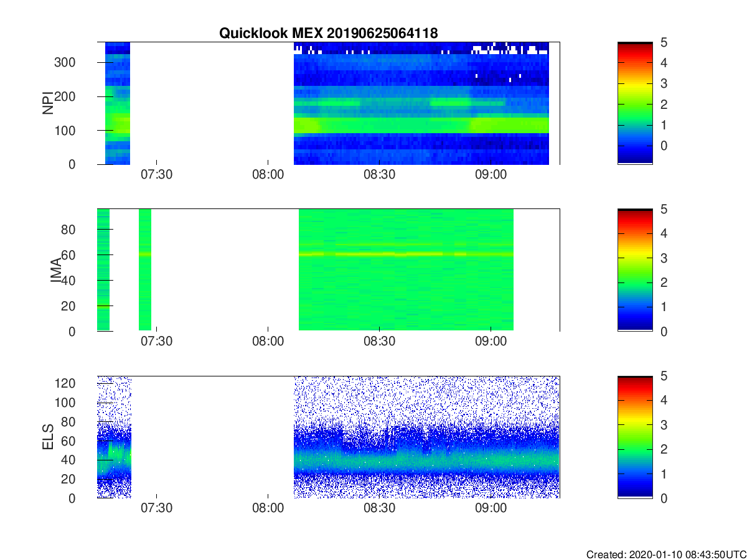Click the 08:30 label under ELS plot
This screenshot has width=747, height=560.
coord(380,508)
